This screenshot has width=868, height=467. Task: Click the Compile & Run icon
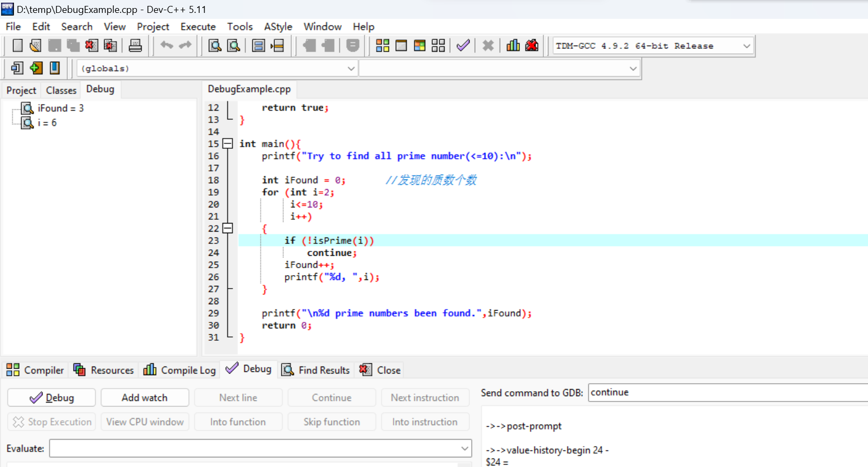420,46
